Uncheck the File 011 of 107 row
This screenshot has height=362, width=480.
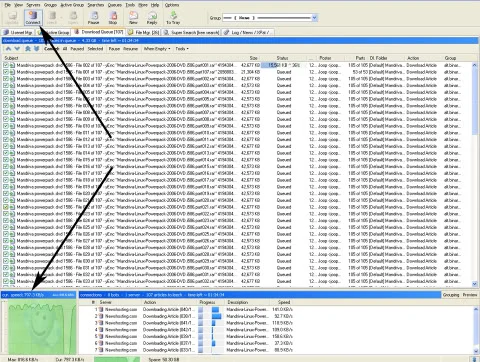click(6, 133)
